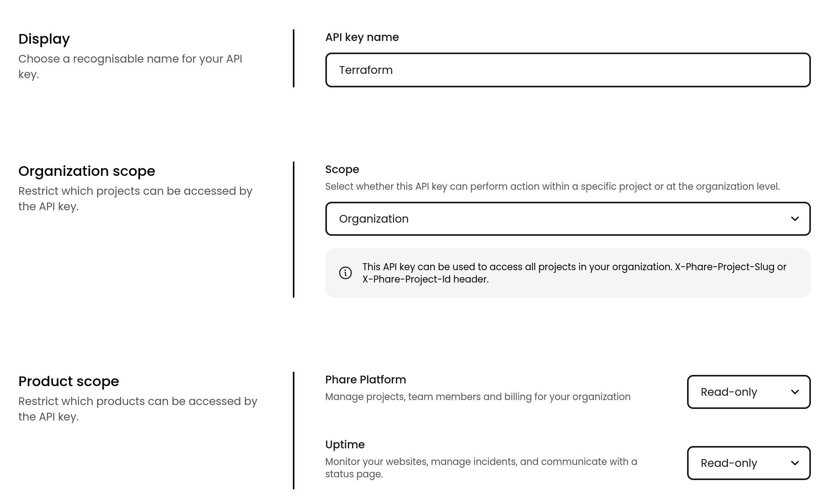Click the API key name label
Viewport: 831px width, 504px height.
click(x=362, y=37)
